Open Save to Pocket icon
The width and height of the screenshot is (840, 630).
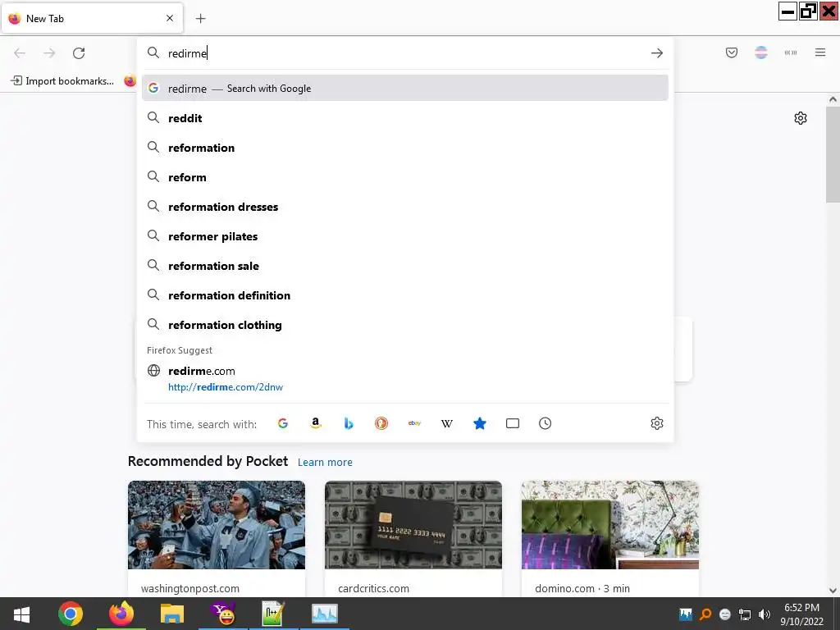[x=732, y=52]
